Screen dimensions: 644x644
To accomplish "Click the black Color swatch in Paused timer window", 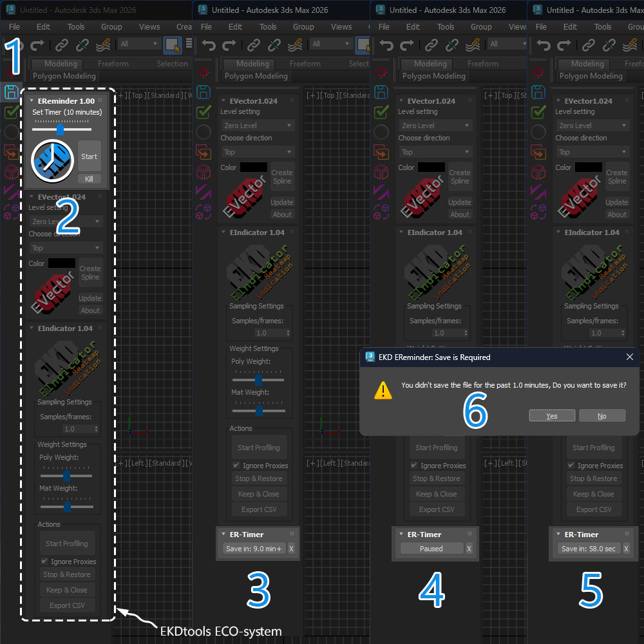I will (x=431, y=167).
